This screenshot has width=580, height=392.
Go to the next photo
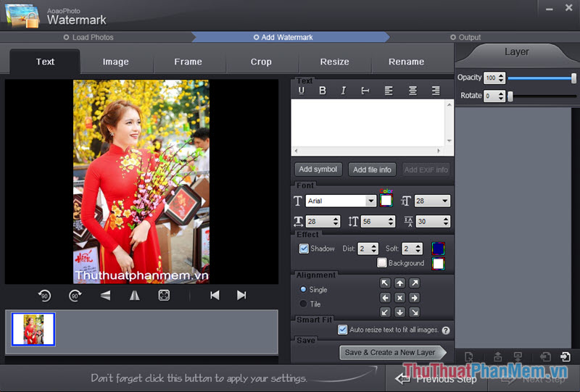click(241, 295)
